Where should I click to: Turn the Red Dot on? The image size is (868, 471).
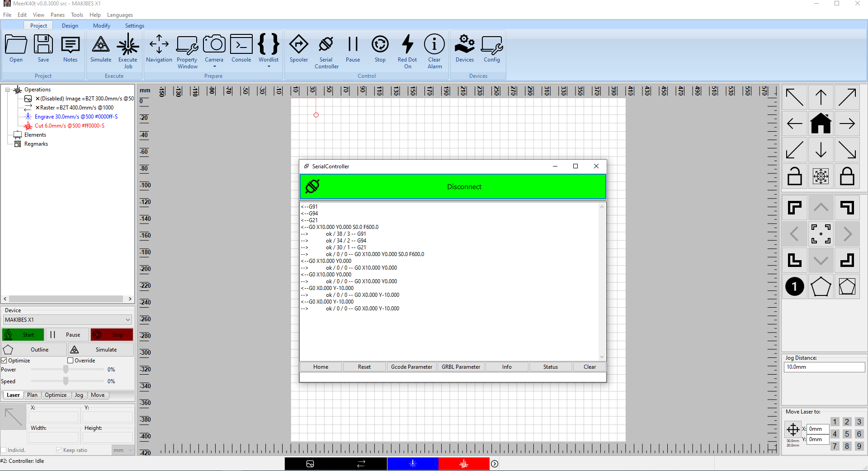click(x=407, y=52)
